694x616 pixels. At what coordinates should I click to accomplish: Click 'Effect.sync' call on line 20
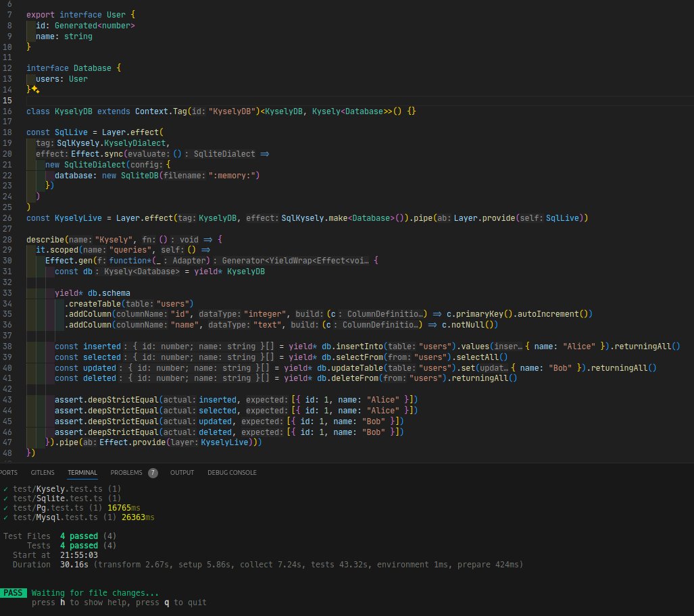(x=97, y=154)
